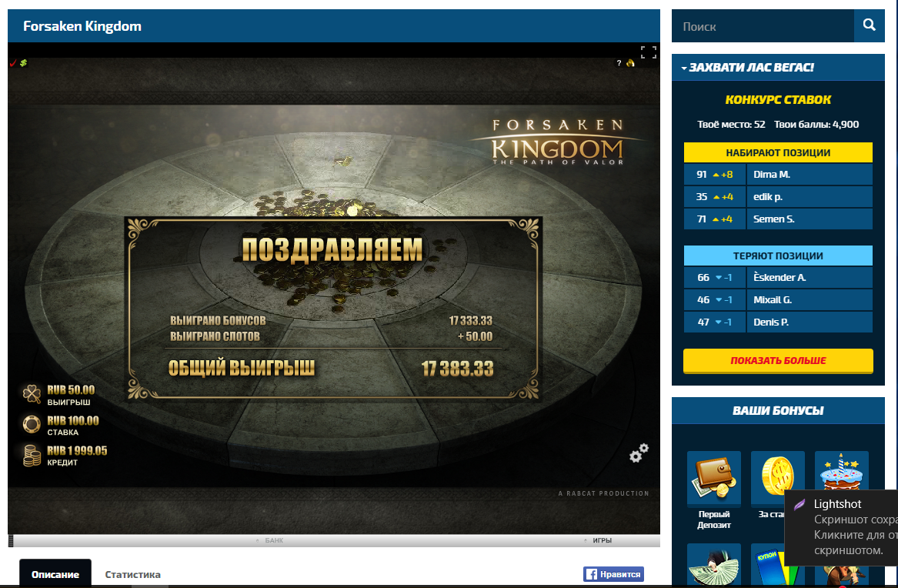Click the green dollar sign icon
This screenshot has height=588, width=898.
(24, 63)
